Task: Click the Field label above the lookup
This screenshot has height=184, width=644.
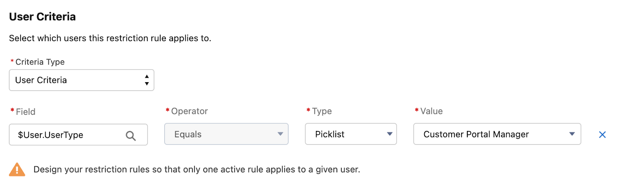Action: 26,112
